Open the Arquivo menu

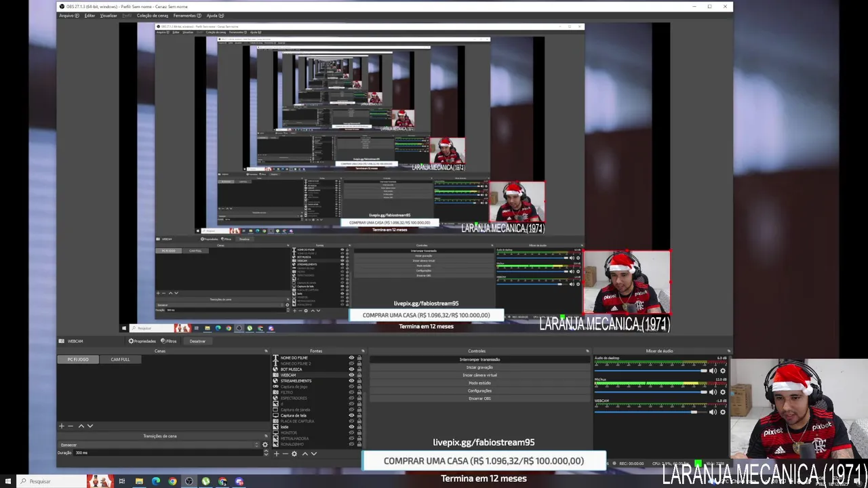[68, 16]
